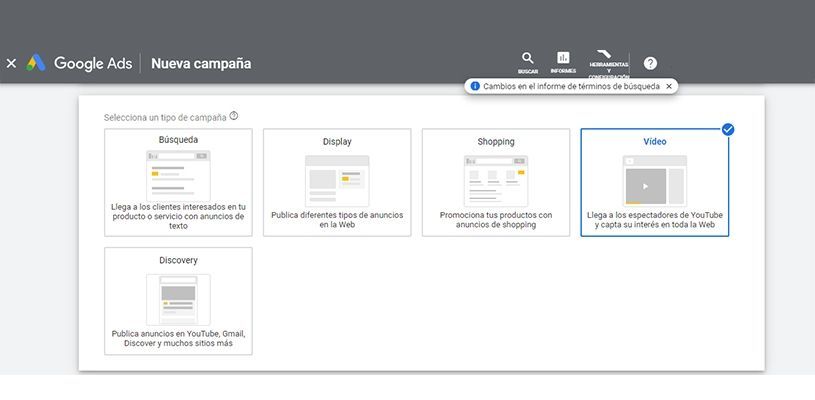Click the 'Nueva campaña' page title
The width and height of the screenshot is (815, 400).
pyautogui.click(x=201, y=63)
